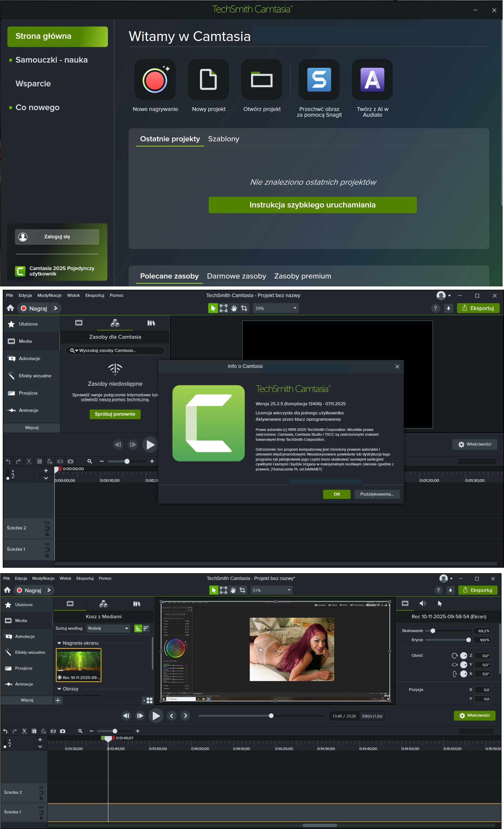Click the split icon above the 0:13:40;07 timeline
Screen dimensions: 504x829
(53, 731)
